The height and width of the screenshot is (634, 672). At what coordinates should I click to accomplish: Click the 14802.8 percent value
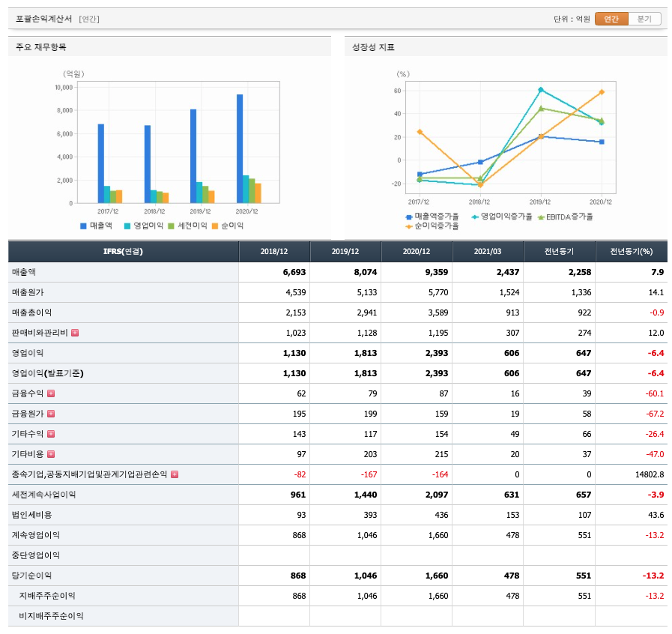650,474
